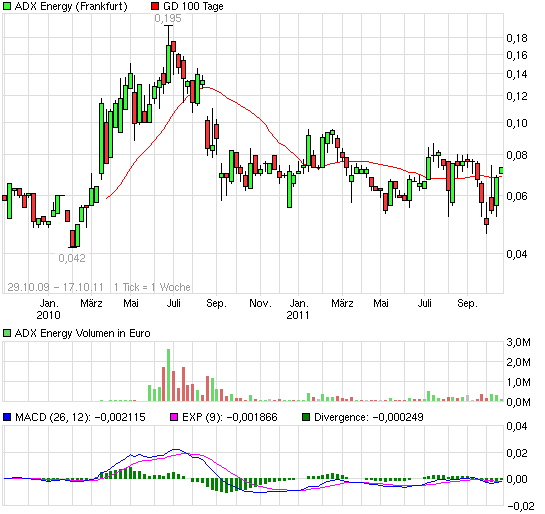Click the 0,0M volume axis label
Screen dimensions: 545x514
519,402
